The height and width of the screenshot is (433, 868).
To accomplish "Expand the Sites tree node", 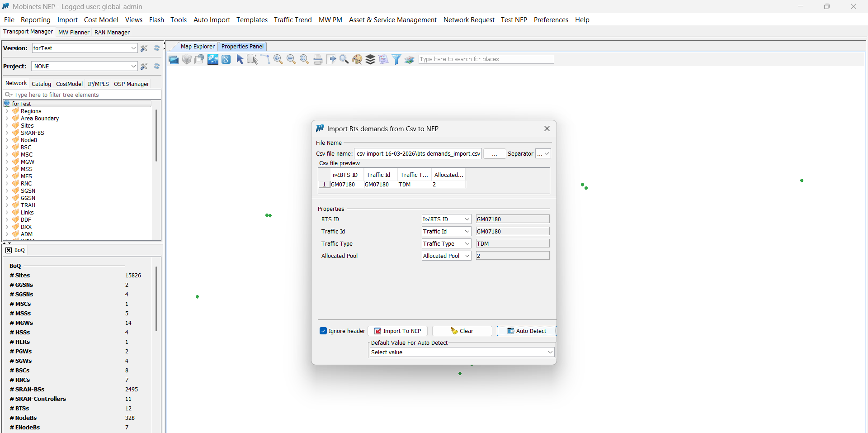I will [7, 126].
